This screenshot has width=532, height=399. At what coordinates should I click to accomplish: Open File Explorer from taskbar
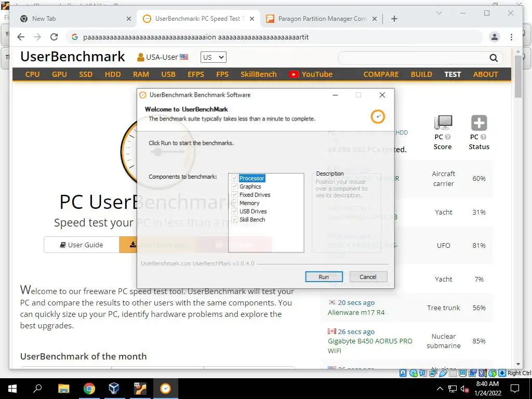[x=63, y=389]
